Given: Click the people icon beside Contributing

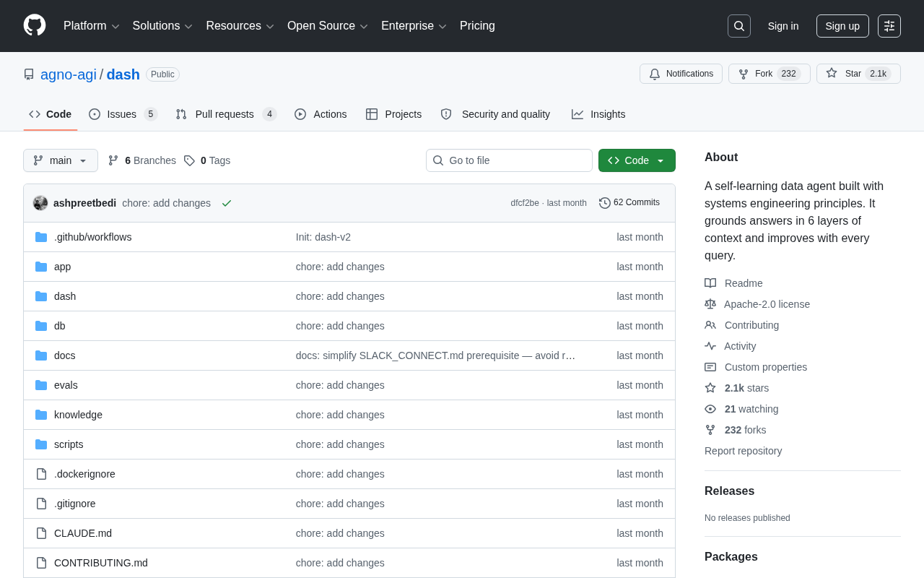Looking at the screenshot, I should pyautogui.click(x=710, y=325).
